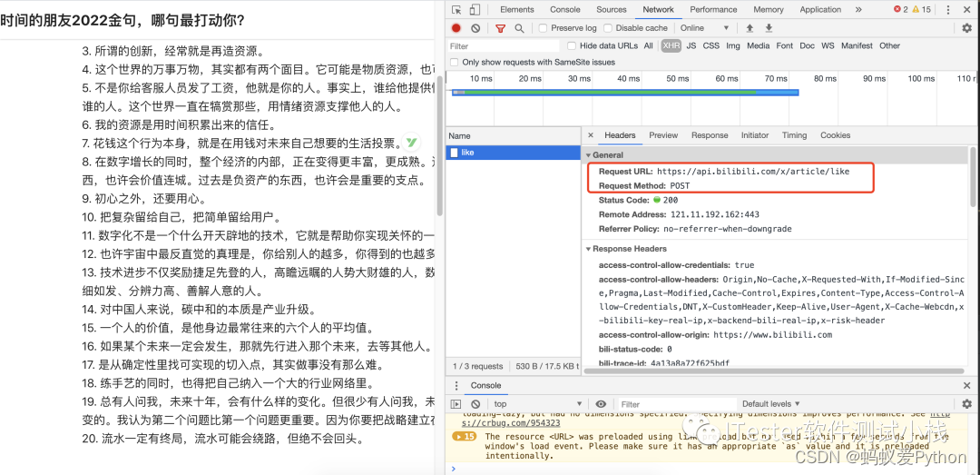980x475 pixels.
Task: Clear the network log icon
Action: [x=475, y=28]
